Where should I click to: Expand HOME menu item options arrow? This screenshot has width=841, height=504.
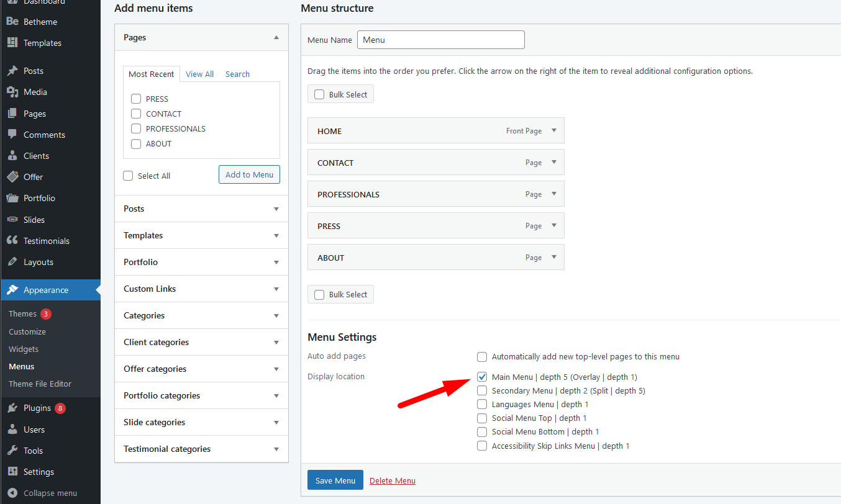tap(554, 131)
